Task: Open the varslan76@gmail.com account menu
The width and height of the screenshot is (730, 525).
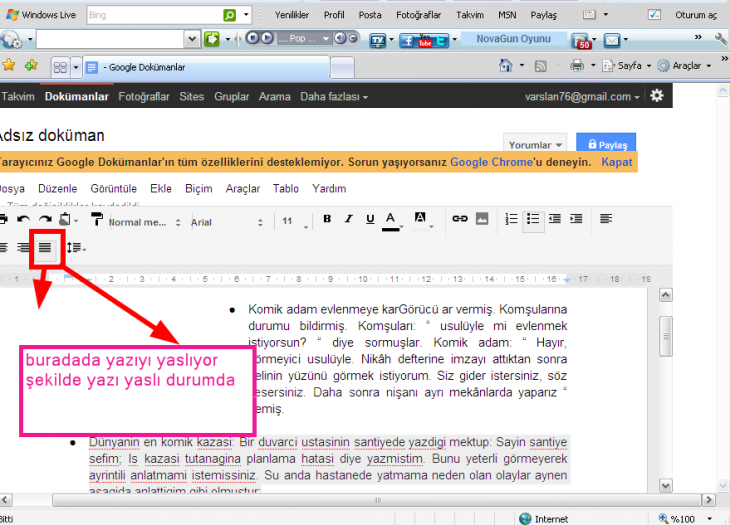Action: [582, 97]
